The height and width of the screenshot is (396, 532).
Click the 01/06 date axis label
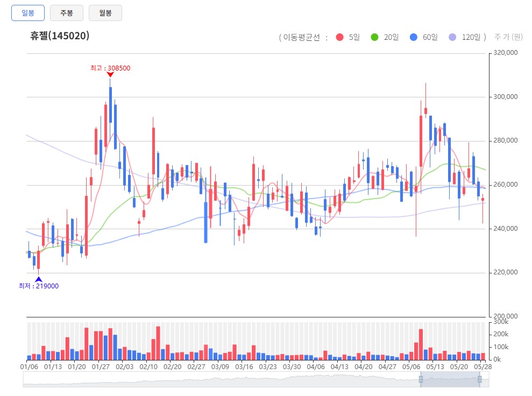tap(29, 367)
